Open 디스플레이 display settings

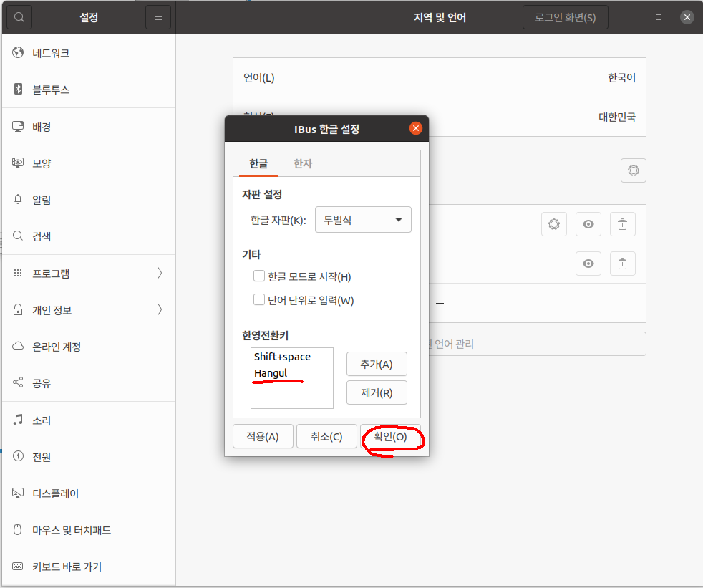89,493
